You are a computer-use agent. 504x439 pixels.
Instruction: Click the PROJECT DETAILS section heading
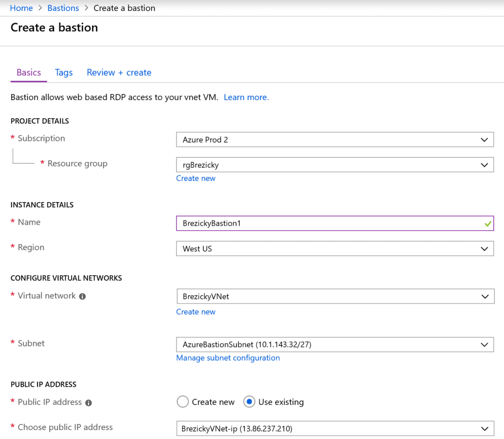[x=39, y=121]
